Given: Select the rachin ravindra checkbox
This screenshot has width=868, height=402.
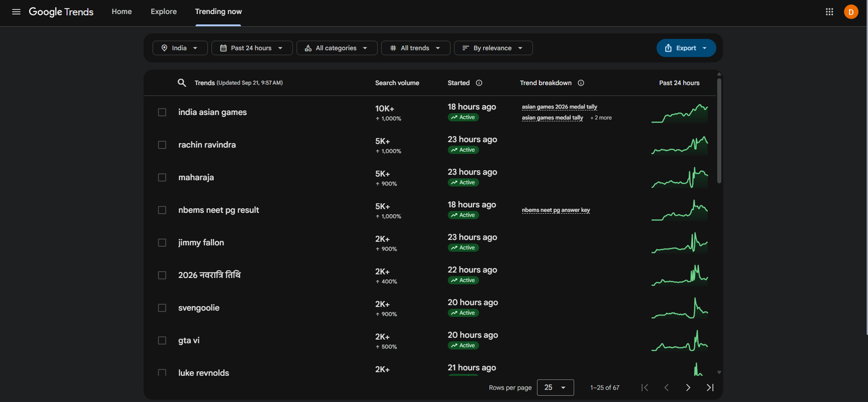Looking at the screenshot, I should coord(162,145).
